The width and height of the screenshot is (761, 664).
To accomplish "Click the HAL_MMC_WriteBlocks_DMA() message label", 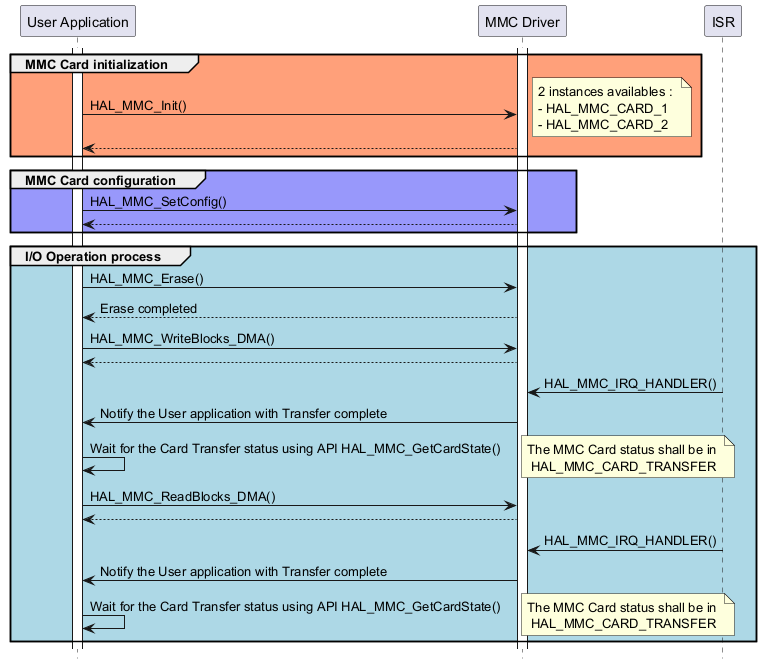I will [182, 339].
